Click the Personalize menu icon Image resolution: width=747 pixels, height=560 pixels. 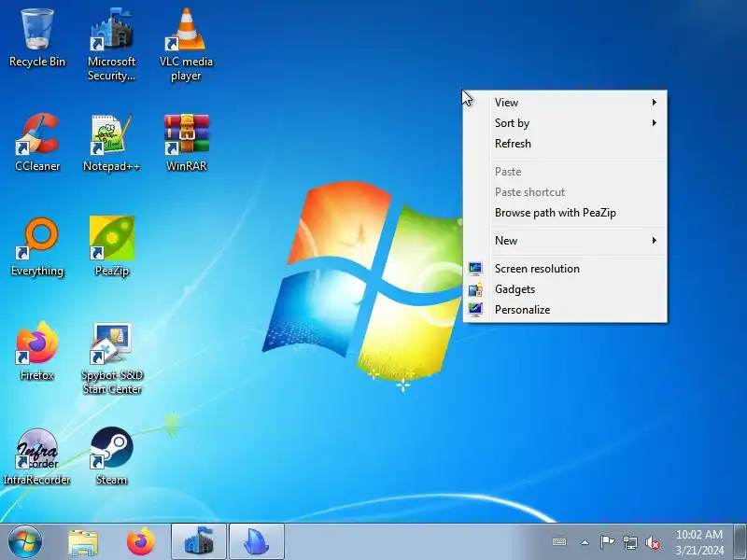[475, 310]
